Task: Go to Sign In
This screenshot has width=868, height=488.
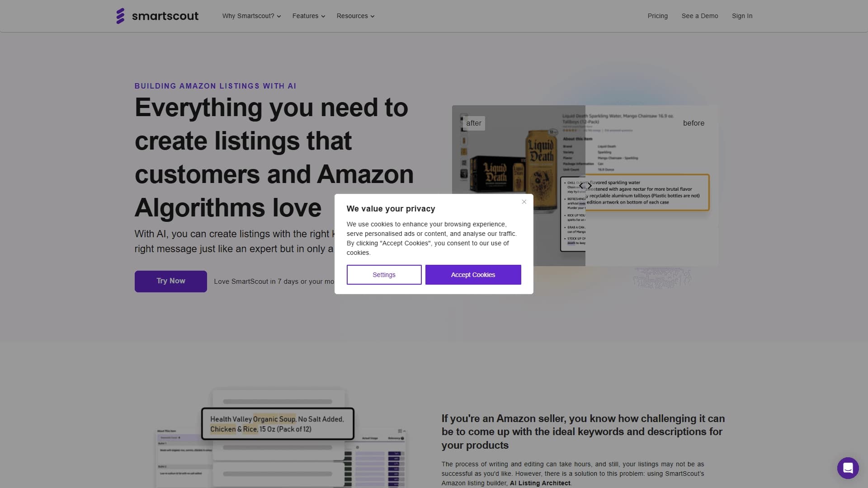Action: (742, 16)
